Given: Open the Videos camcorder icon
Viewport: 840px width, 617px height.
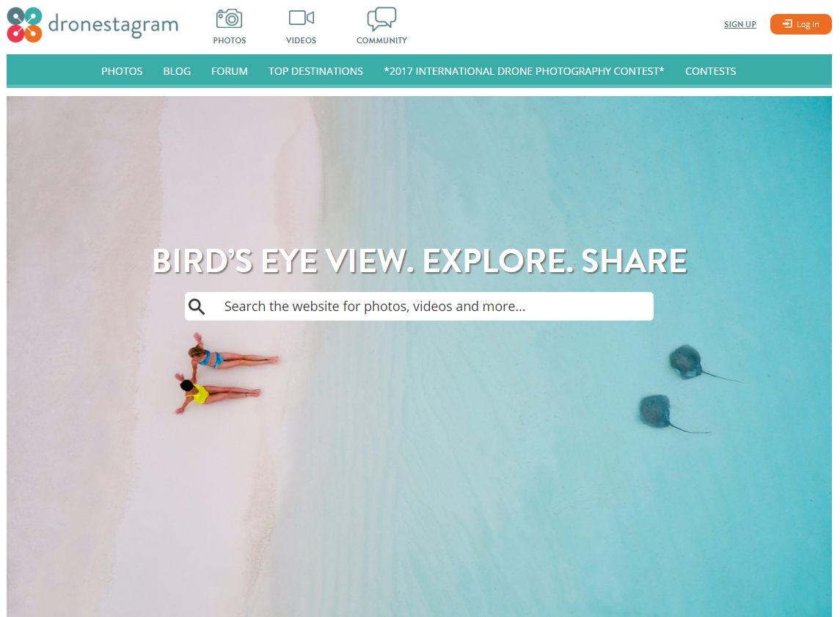Looking at the screenshot, I should coord(301,18).
